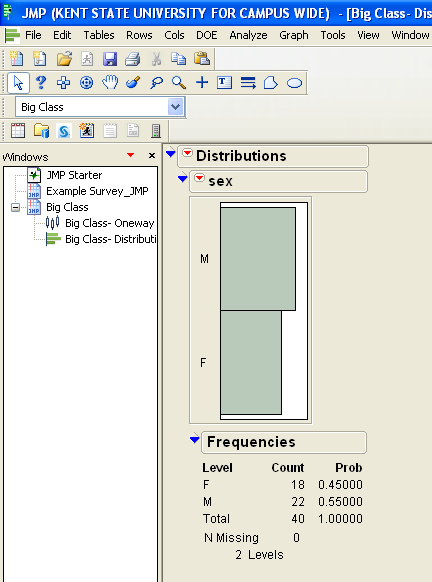432x582 pixels.
Task: Select the Crosshairs tool
Action: tap(202, 82)
